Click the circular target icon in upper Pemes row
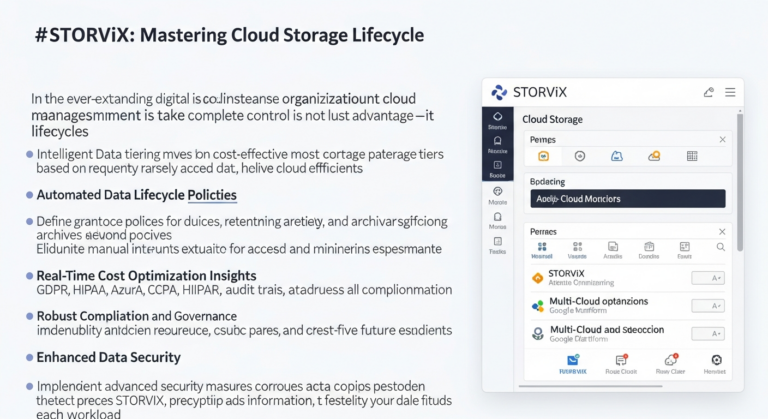 pyautogui.click(x=580, y=156)
